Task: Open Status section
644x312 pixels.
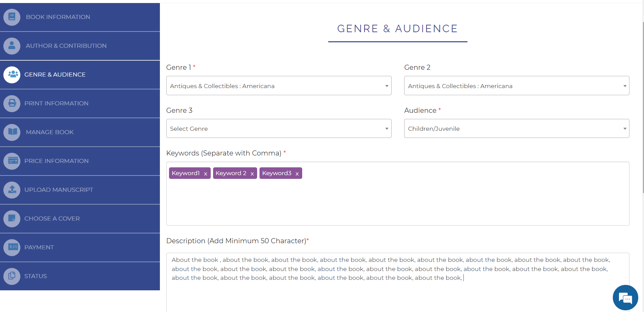Action: point(80,276)
